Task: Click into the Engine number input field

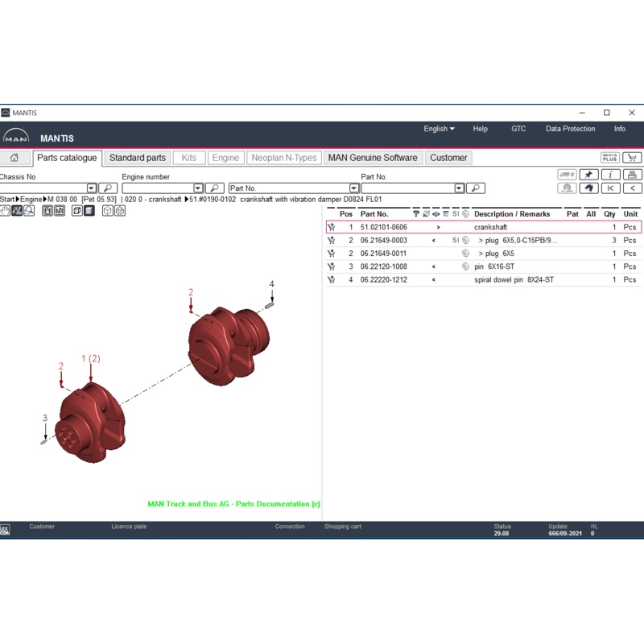Action: click(x=158, y=188)
